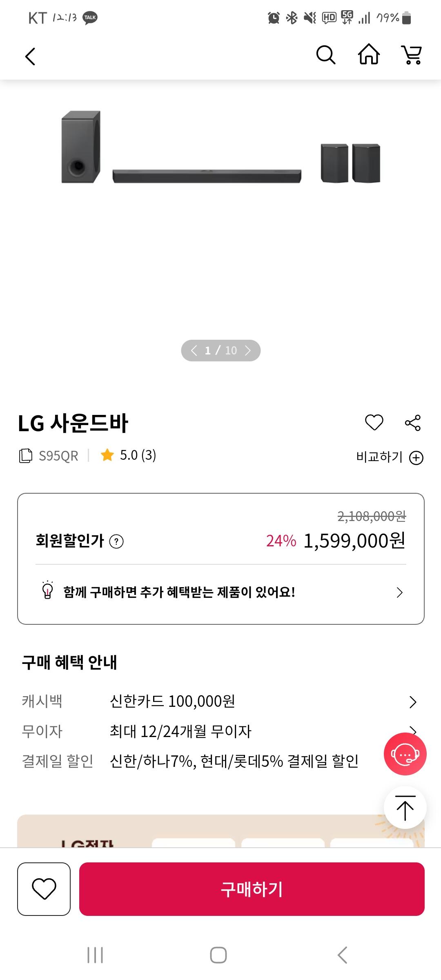The width and height of the screenshot is (441, 980).
Task: Show previous product image arrow
Action: (194, 350)
